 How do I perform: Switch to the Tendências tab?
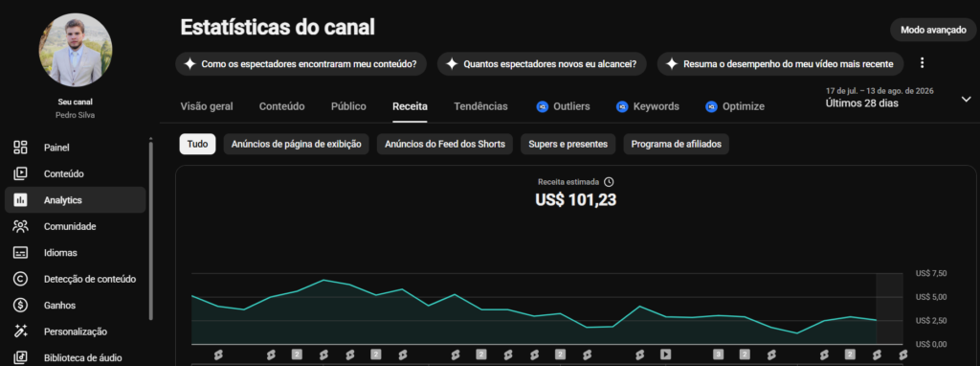coord(480,106)
